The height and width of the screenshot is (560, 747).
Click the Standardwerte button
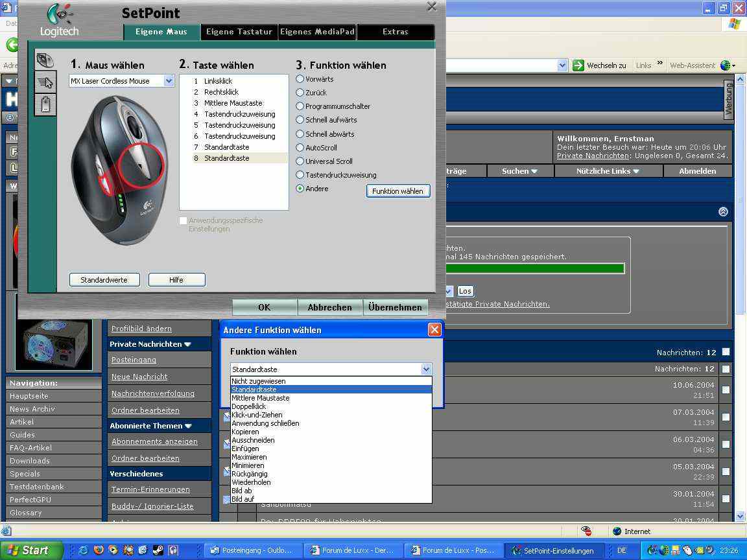pyautogui.click(x=104, y=279)
